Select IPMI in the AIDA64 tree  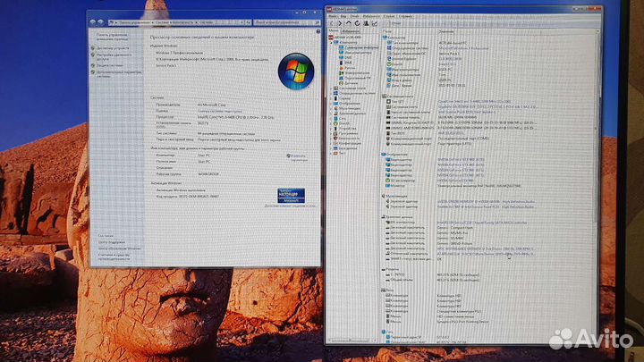(345, 63)
